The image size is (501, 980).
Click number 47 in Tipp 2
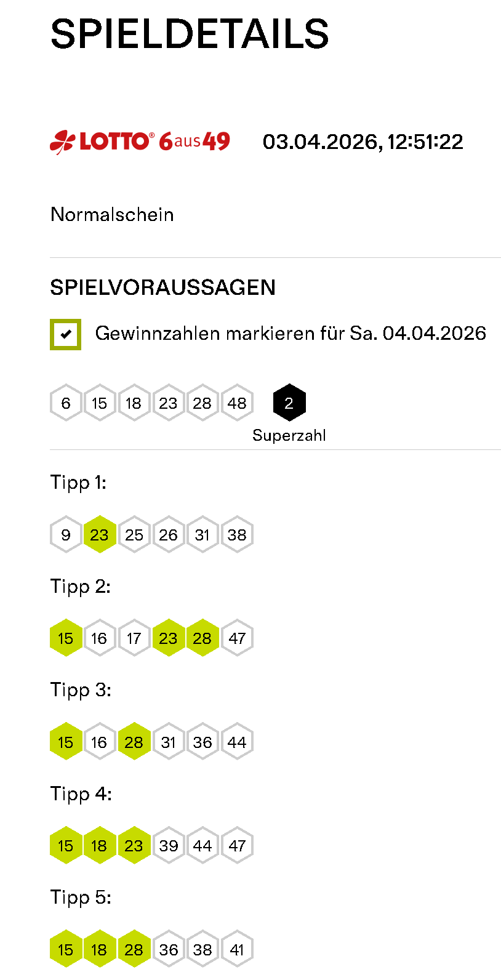[237, 638]
